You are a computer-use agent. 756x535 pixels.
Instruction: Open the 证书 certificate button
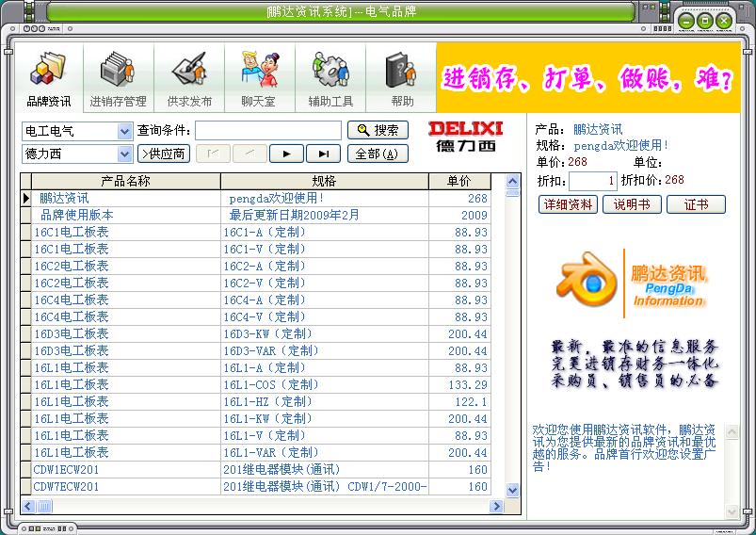click(x=696, y=204)
